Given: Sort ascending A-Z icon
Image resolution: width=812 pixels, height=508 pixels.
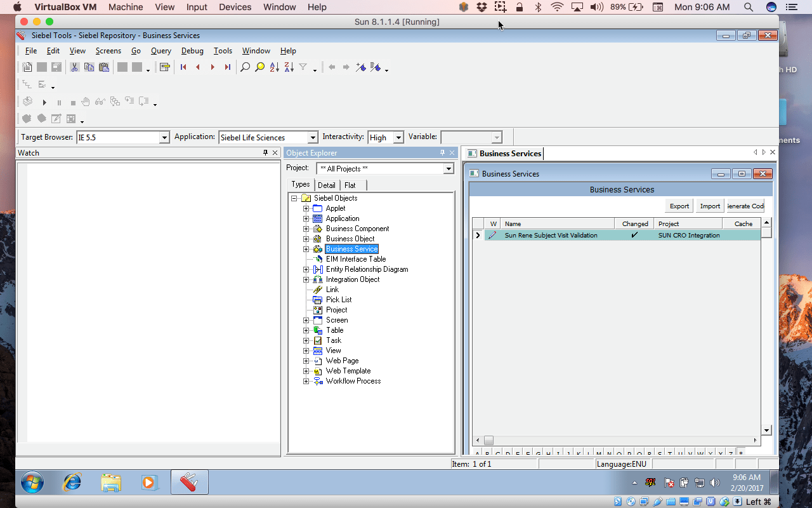Looking at the screenshot, I should [275, 67].
